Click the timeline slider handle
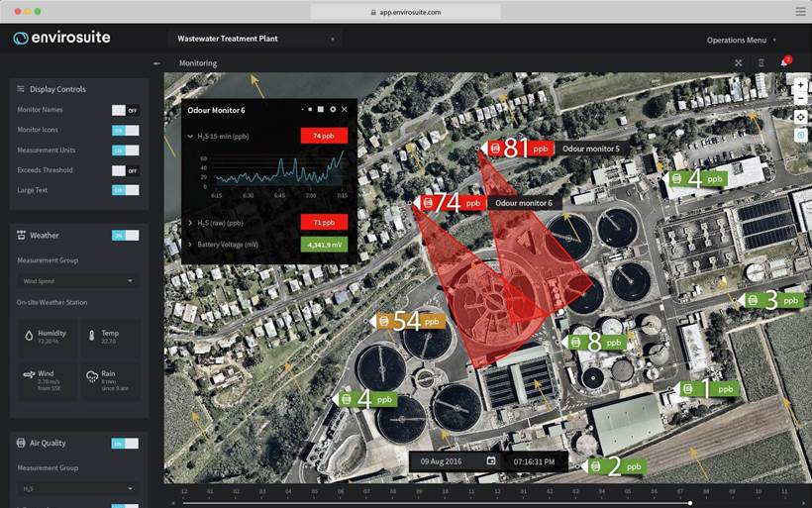 click(x=690, y=503)
